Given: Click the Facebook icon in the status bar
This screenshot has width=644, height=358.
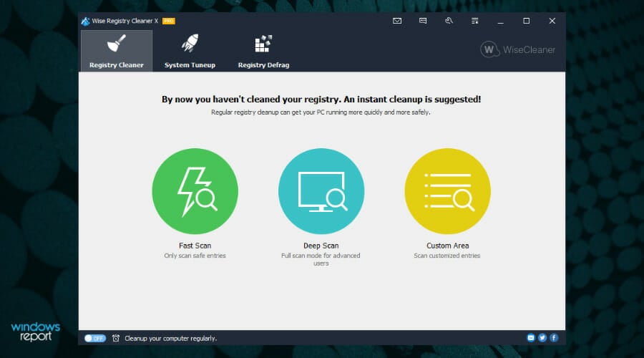Looking at the screenshot, I should pyautogui.click(x=554, y=338).
